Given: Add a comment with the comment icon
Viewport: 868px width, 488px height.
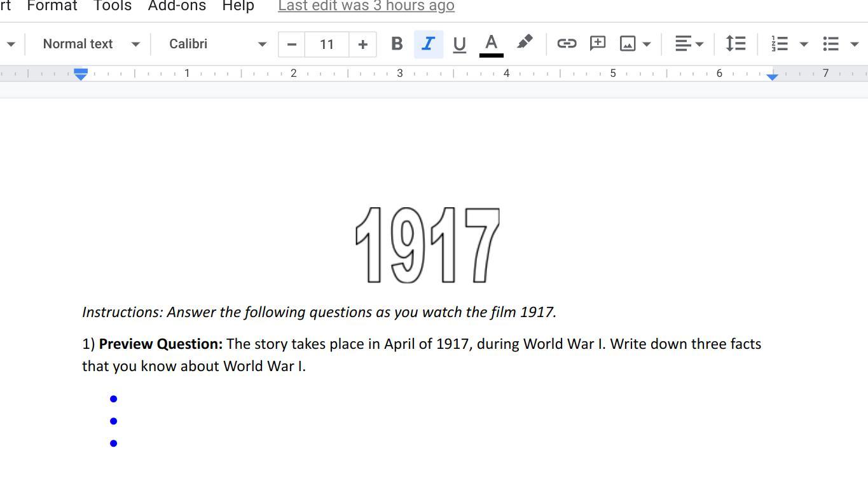Looking at the screenshot, I should [597, 44].
